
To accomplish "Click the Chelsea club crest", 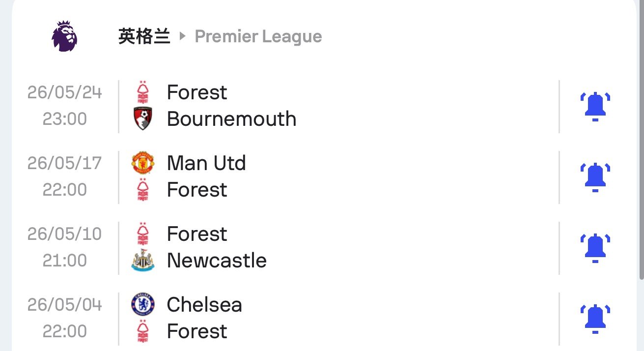I will point(143,305).
